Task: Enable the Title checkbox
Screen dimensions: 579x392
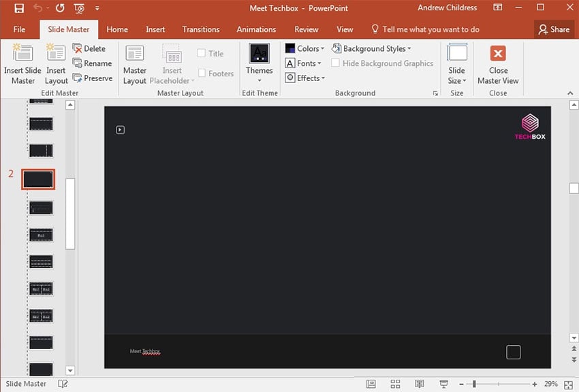Action: (202, 54)
